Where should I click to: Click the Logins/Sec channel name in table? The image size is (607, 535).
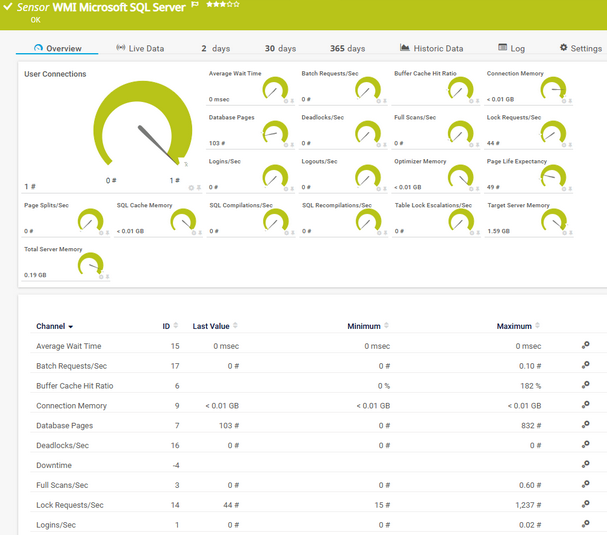point(56,525)
